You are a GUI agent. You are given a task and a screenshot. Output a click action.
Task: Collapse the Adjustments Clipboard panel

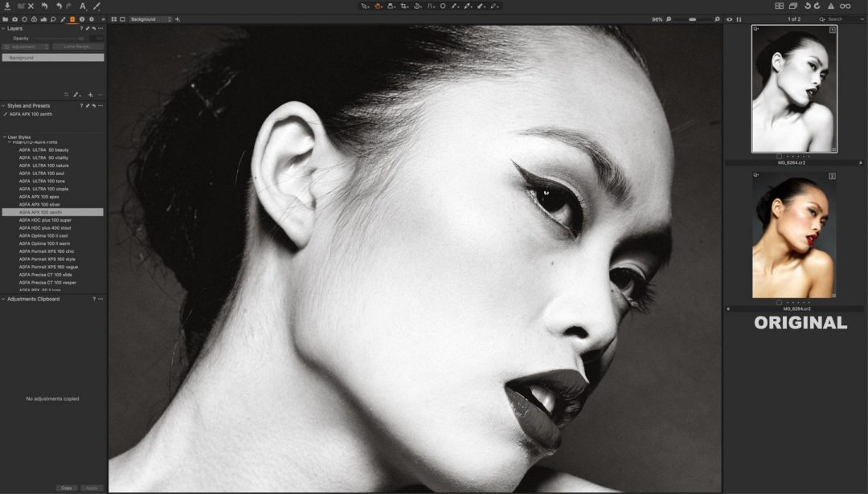3,299
